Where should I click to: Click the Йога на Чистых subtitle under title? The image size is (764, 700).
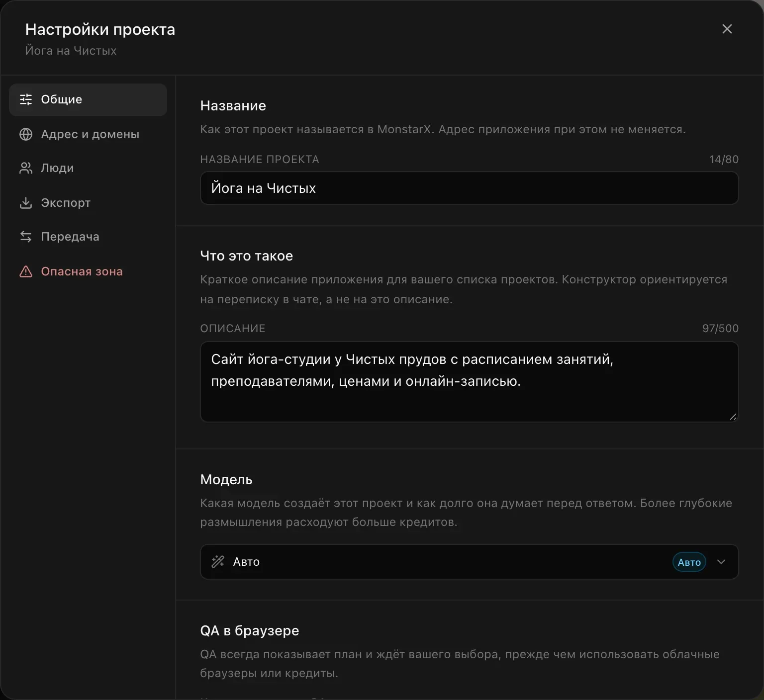pyautogui.click(x=71, y=51)
